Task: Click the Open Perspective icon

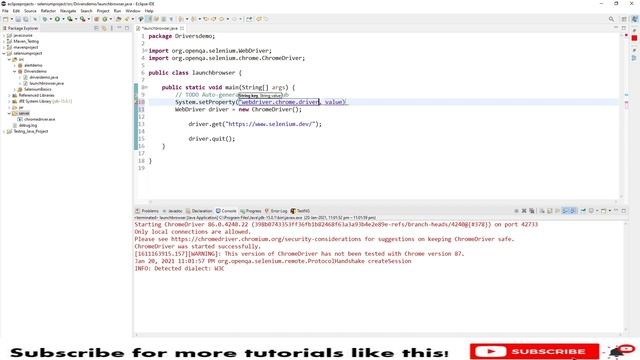Action: (x=624, y=19)
